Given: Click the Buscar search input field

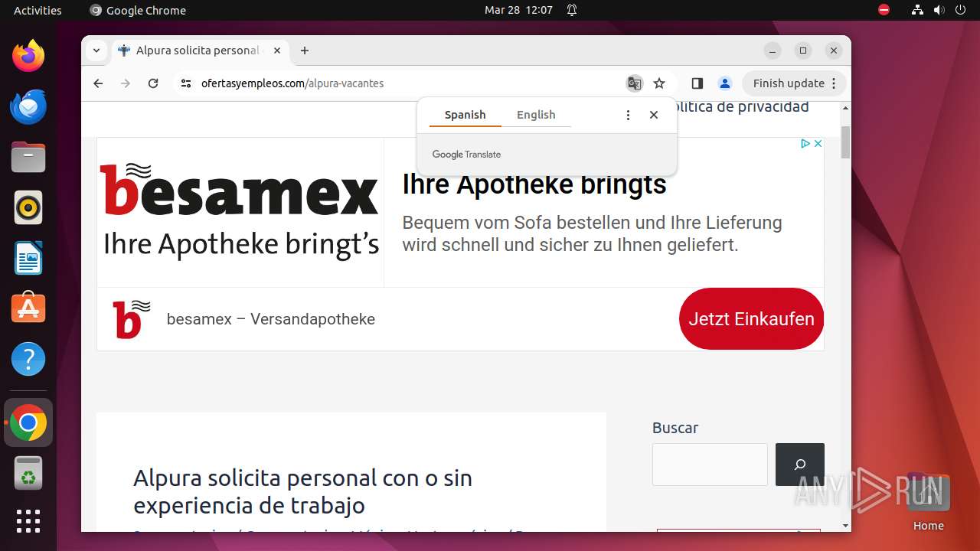Looking at the screenshot, I should coord(710,465).
